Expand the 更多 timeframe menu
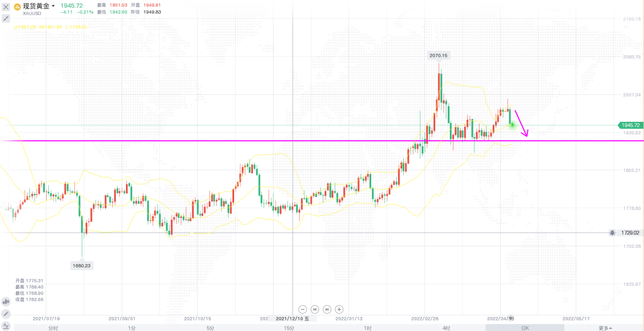 [x=605, y=328]
